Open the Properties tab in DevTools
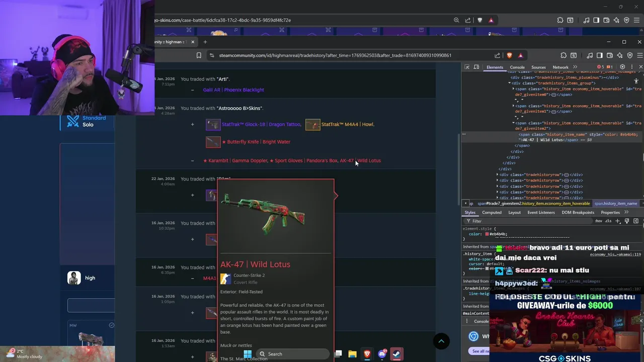 [610, 212]
